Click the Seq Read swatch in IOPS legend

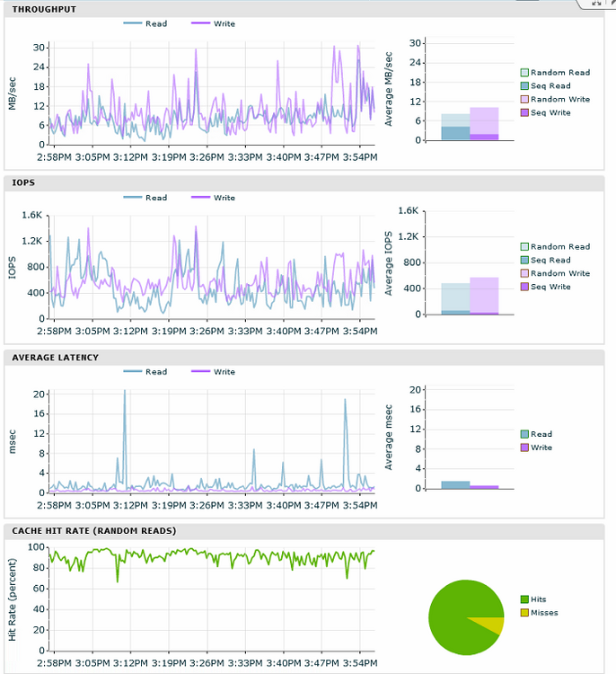pos(524,260)
